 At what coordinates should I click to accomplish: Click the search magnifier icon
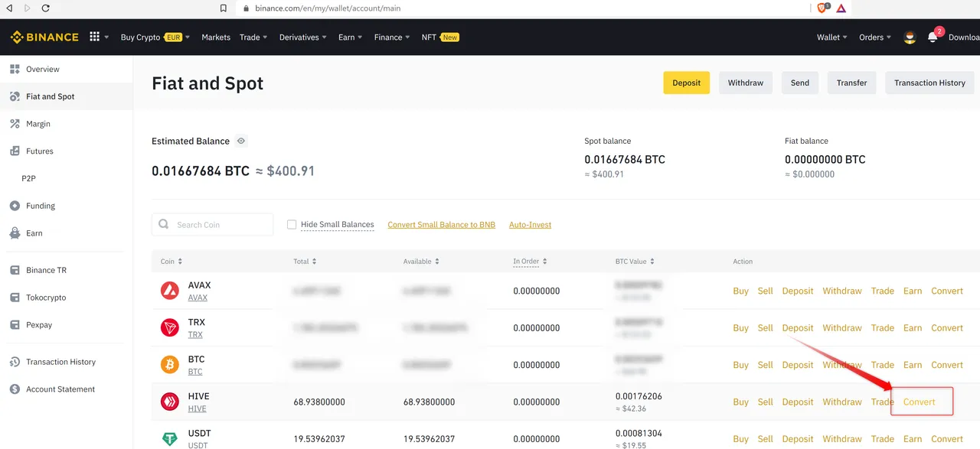click(164, 224)
